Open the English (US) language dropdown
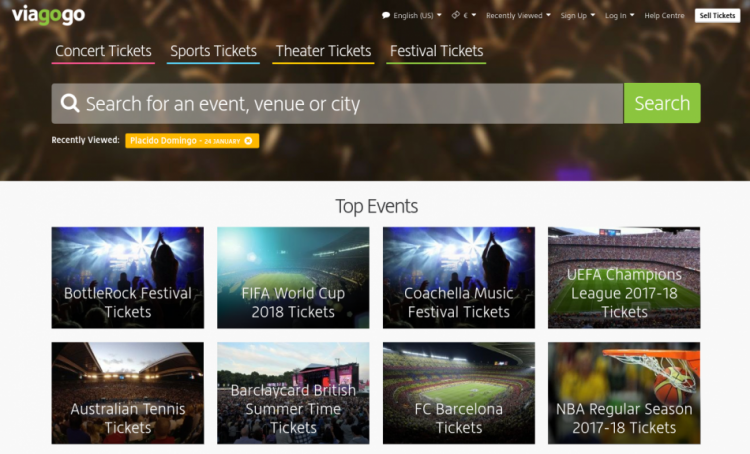750x454 pixels. pos(414,16)
